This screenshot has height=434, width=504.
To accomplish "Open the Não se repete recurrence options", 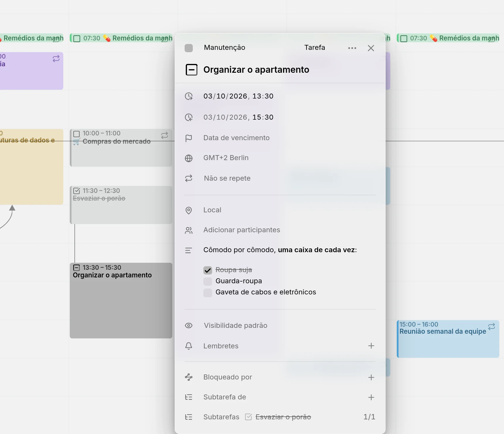I will [227, 178].
